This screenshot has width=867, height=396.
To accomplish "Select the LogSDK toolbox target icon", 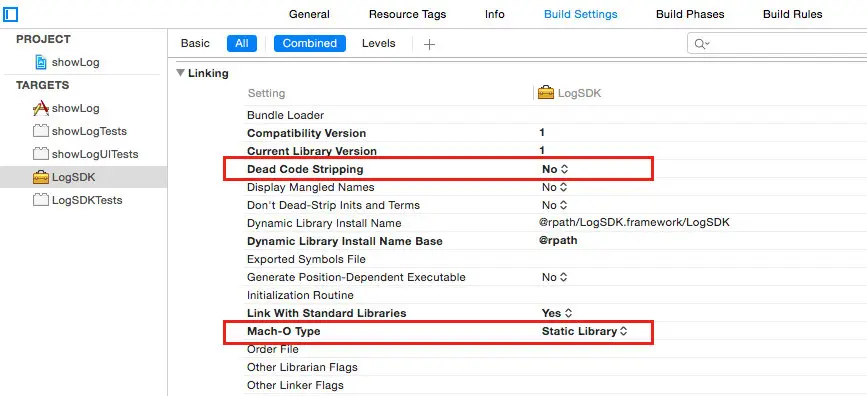I will coord(41,178).
